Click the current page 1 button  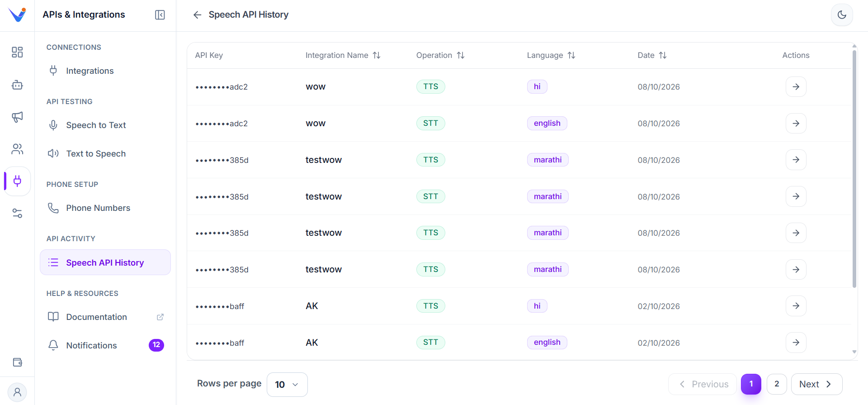751,384
